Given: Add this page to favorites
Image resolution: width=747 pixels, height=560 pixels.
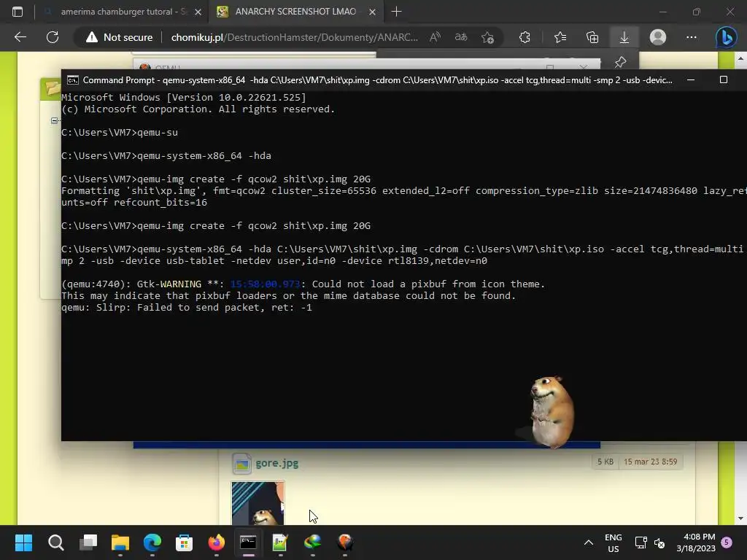Looking at the screenshot, I should [x=487, y=37].
